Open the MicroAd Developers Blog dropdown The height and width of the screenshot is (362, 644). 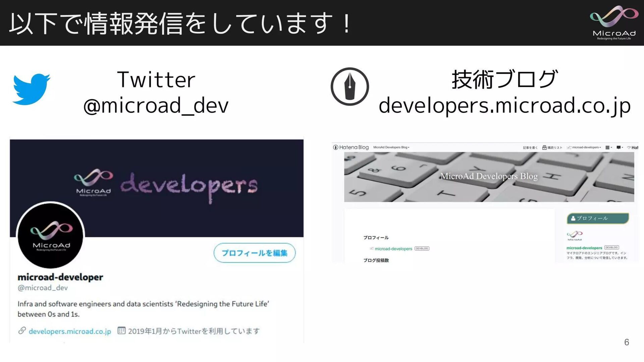[x=391, y=147]
